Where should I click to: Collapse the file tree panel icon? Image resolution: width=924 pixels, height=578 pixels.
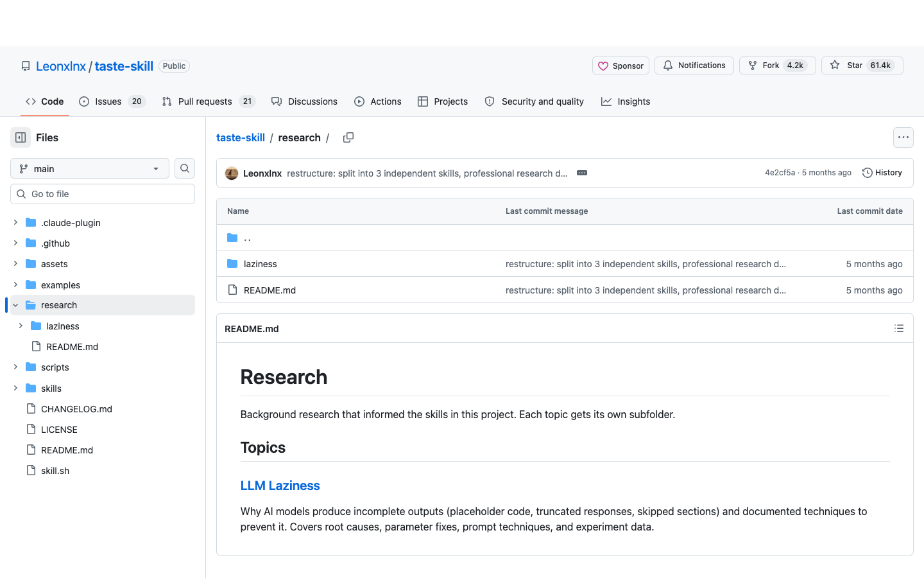point(21,137)
